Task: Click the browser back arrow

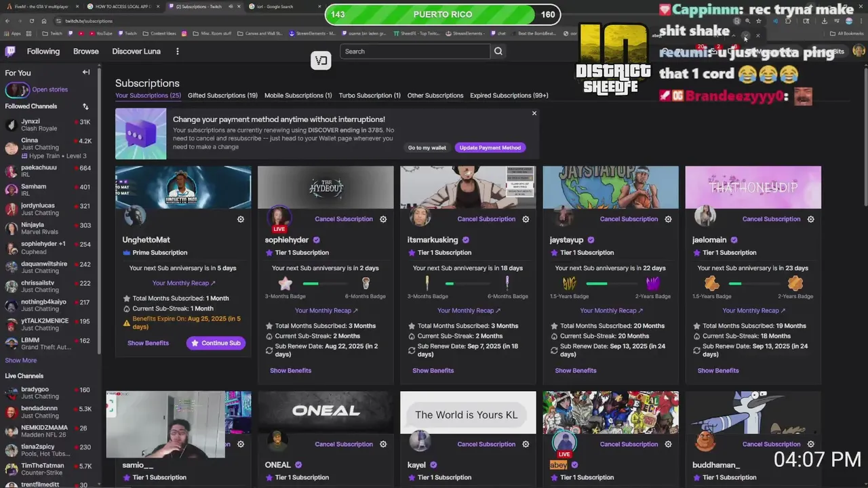Action: tap(7, 21)
